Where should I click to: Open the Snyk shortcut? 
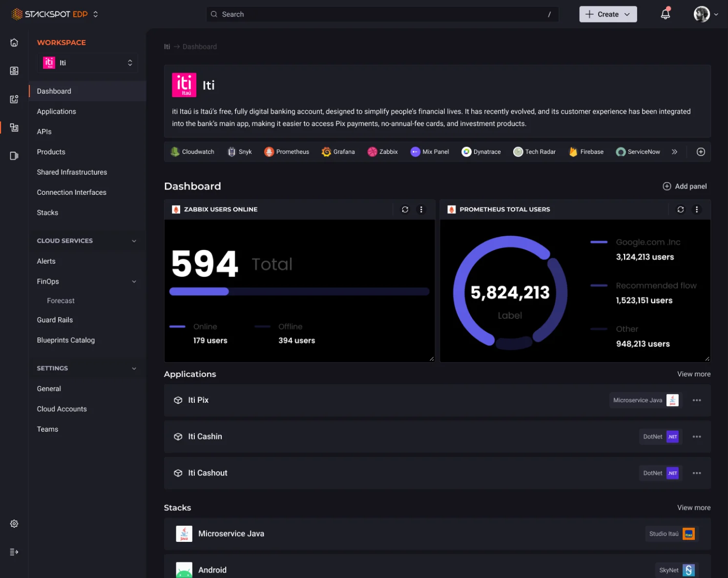[x=240, y=152]
